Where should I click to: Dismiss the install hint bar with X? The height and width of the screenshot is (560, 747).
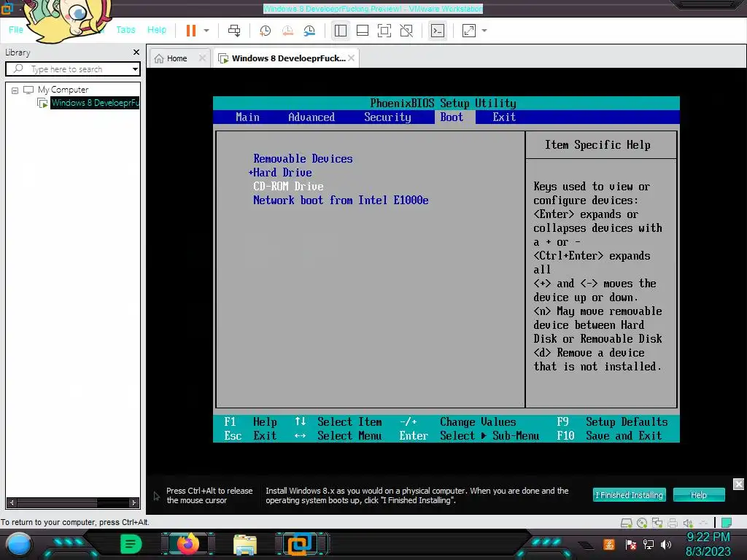point(738,484)
